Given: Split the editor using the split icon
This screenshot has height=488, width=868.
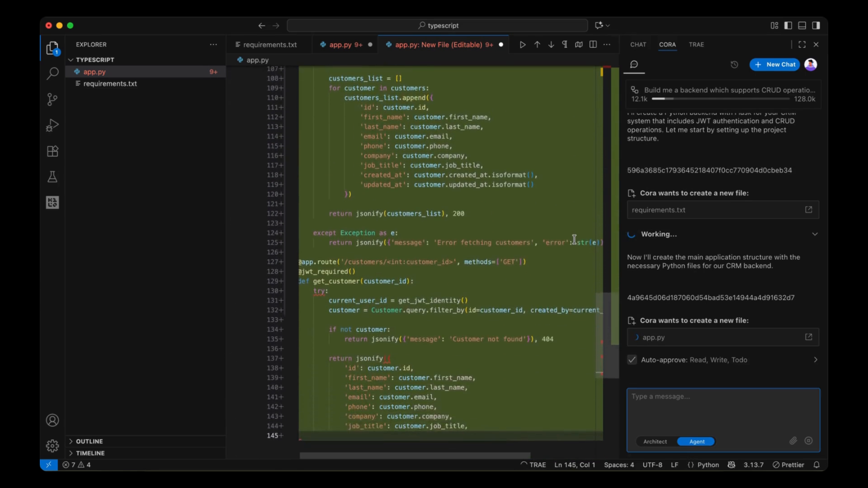Looking at the screenshot, I should (593, 45).
